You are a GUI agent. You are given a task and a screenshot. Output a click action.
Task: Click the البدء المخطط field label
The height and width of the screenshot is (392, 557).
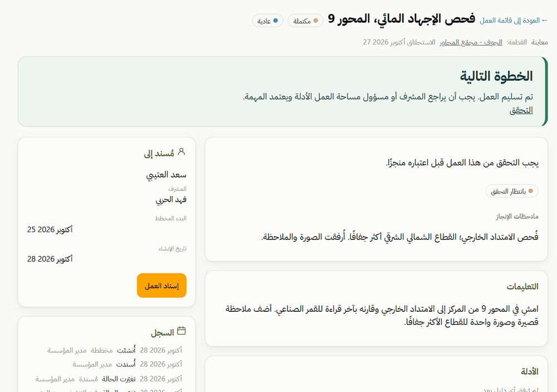[170, 218]
